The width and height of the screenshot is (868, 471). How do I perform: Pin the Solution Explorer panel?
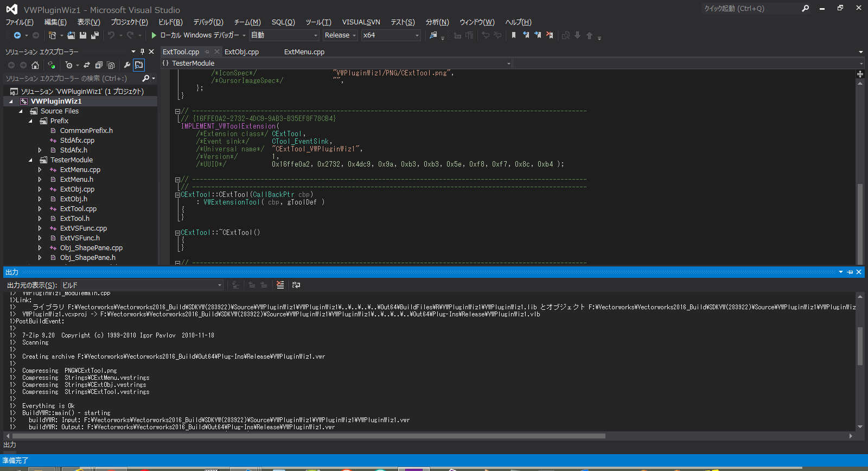tap(142, 52)
